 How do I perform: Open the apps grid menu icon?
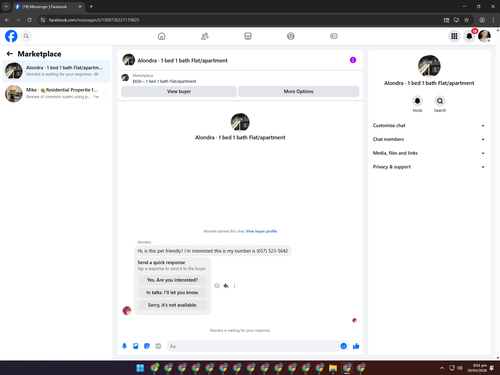(454, 36)
